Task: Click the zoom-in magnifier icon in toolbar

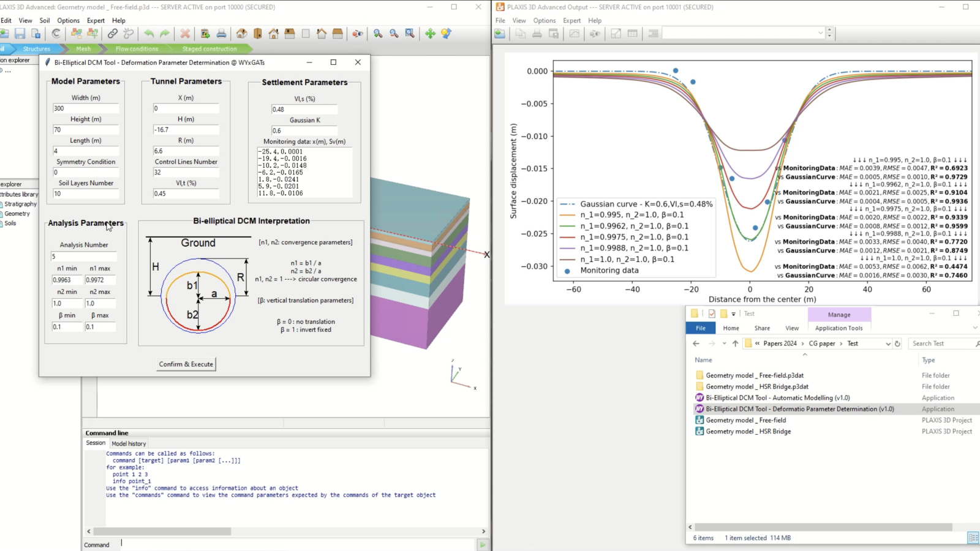Action: click(x=378, y=34)
